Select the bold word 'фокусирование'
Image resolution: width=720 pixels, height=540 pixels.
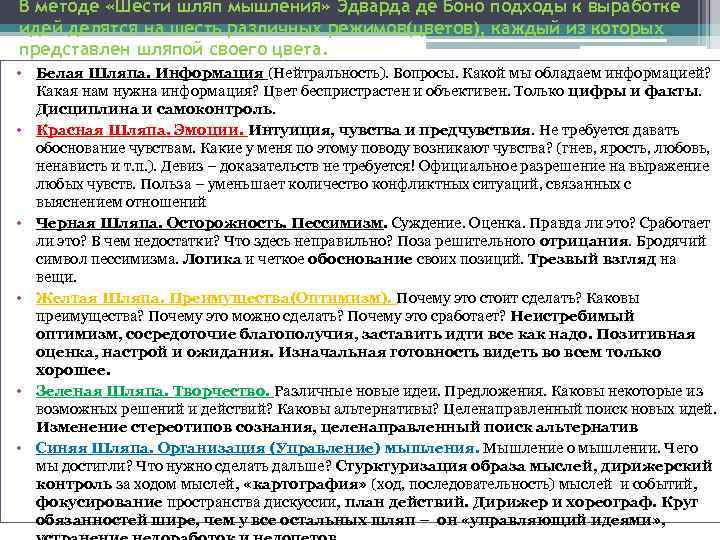tap(99, 502)
